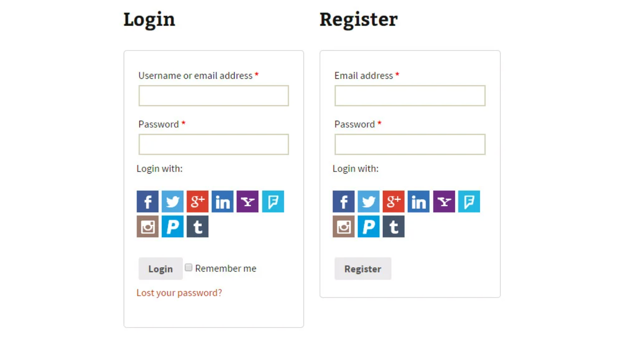Login with the Tumblr icon on Login form
Viewport: 644px width, 344px height.
click(x=197, y=226)
